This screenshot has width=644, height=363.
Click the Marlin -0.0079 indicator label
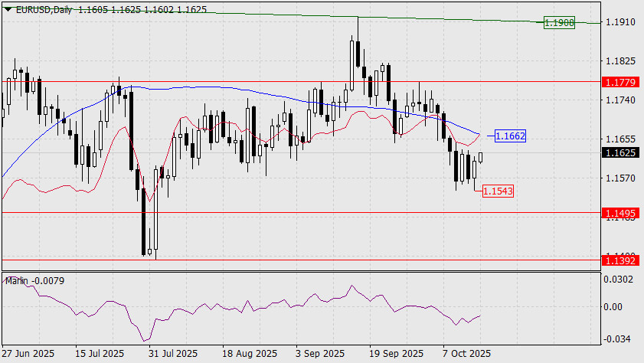pyautogui.click(x=34, y=281)
